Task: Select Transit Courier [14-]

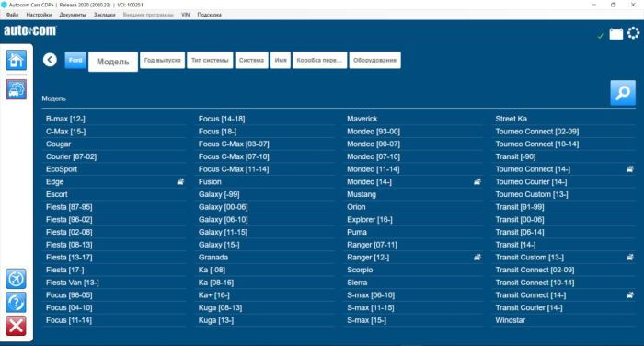Action: (529, 307)
